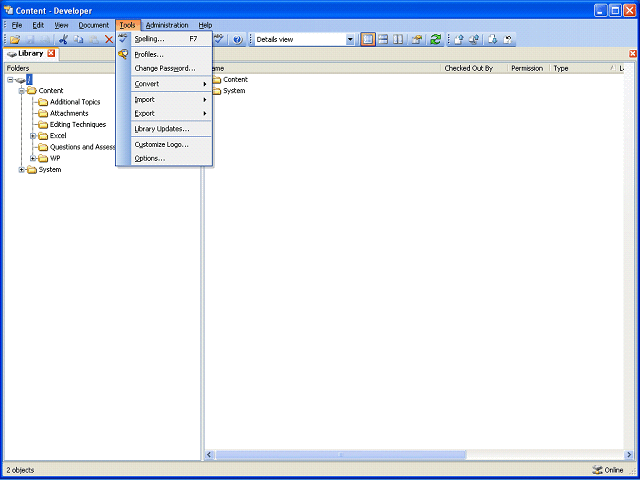Open the Import submenu
Viewport: 640px width, 480px height.
click(x=171, y=100)
